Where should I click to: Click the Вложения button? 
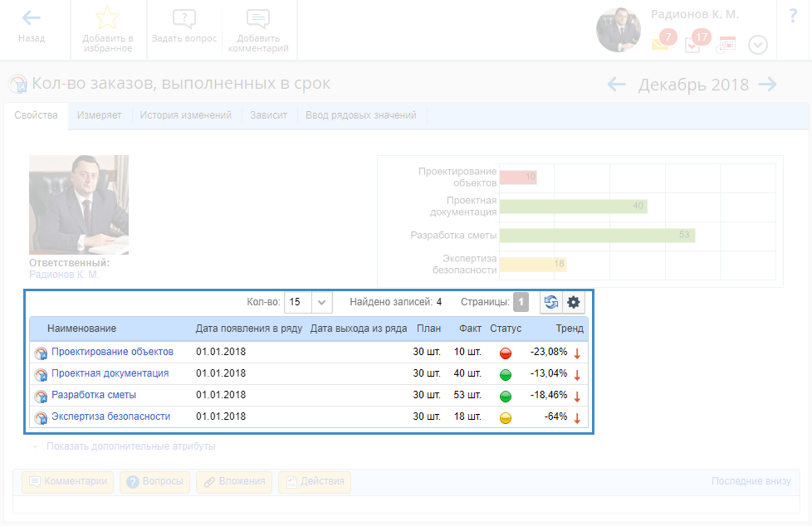234,481
